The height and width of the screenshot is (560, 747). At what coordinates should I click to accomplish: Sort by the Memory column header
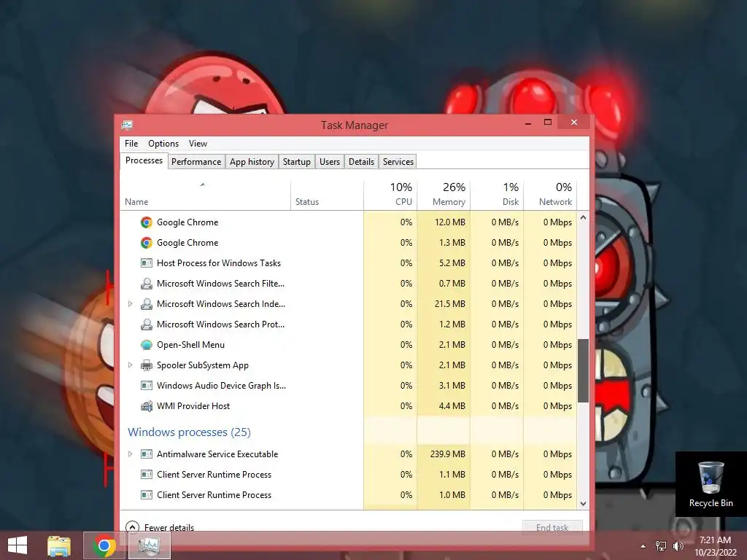coord(444,195)
